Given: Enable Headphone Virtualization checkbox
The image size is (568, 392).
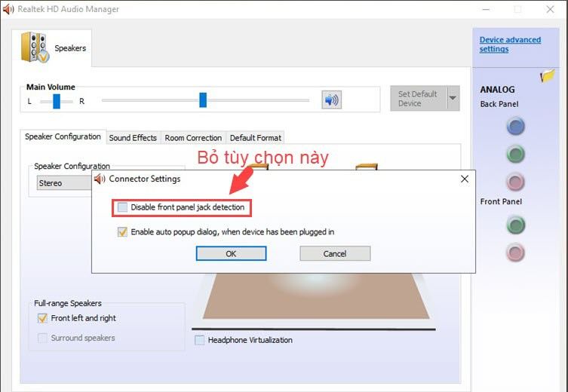Looking at the screenshot, I should [200, 340].
